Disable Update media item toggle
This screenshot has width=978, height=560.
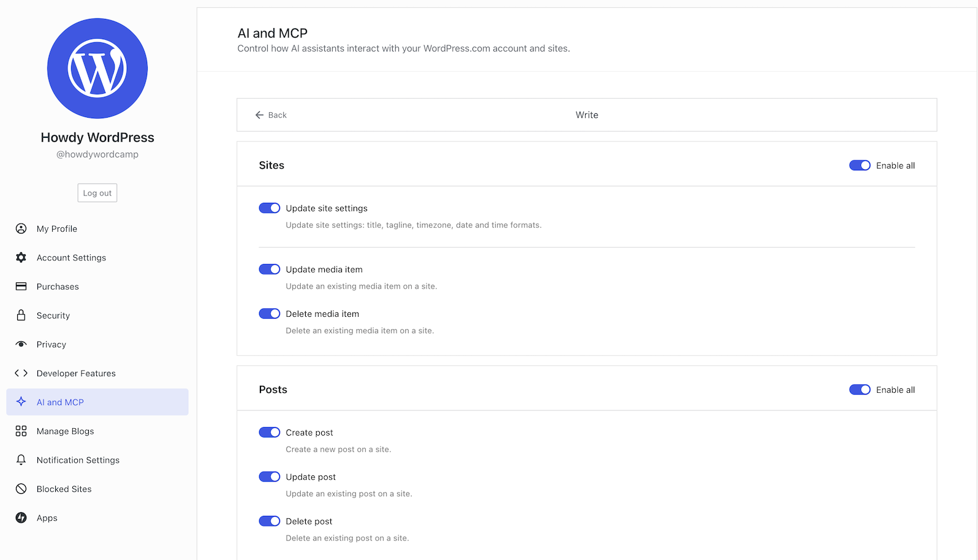coord(269,269)
